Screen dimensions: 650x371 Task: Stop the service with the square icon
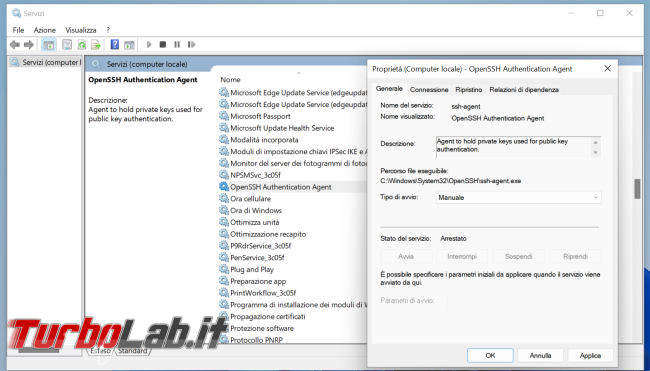pos(163,44)
